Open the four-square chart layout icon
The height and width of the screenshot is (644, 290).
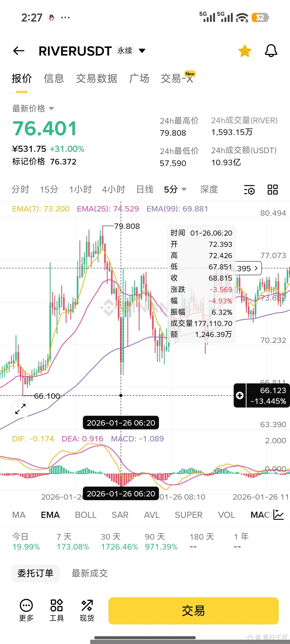[273, 190]
